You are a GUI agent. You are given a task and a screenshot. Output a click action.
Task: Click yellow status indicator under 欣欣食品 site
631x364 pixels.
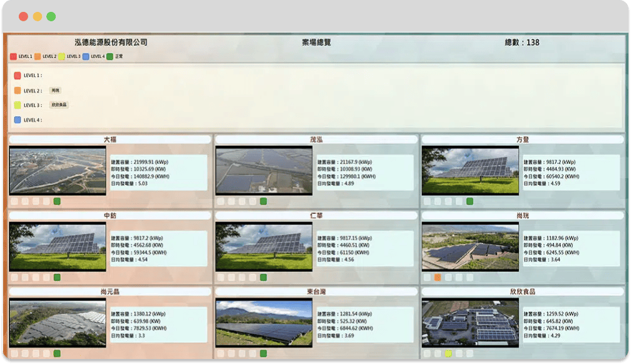[x=448, y=353]
